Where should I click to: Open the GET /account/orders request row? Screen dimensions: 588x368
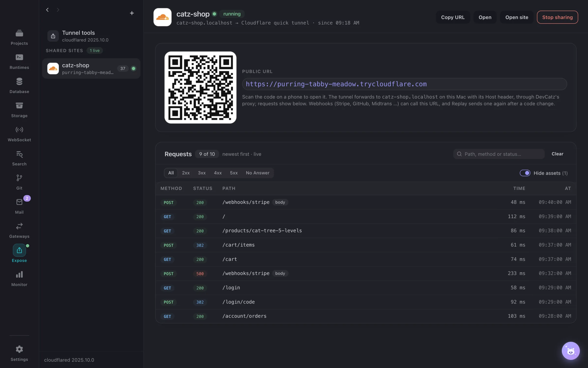tap(366, 316)
